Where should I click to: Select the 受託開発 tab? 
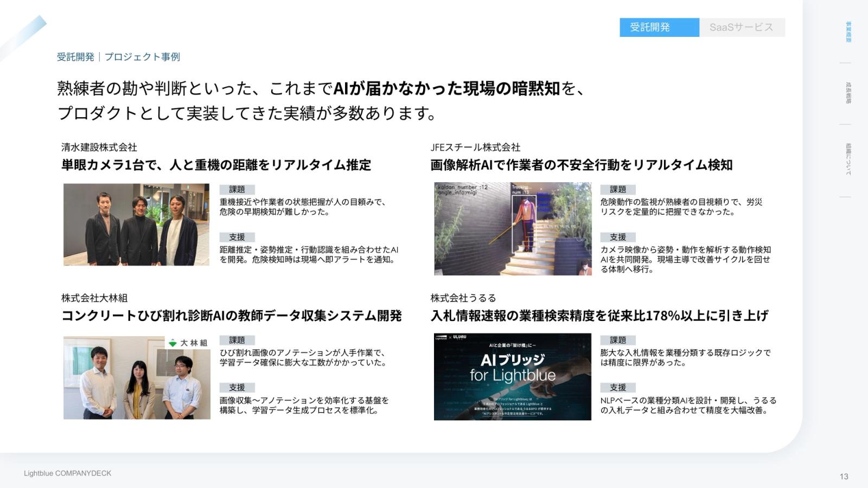659,28
